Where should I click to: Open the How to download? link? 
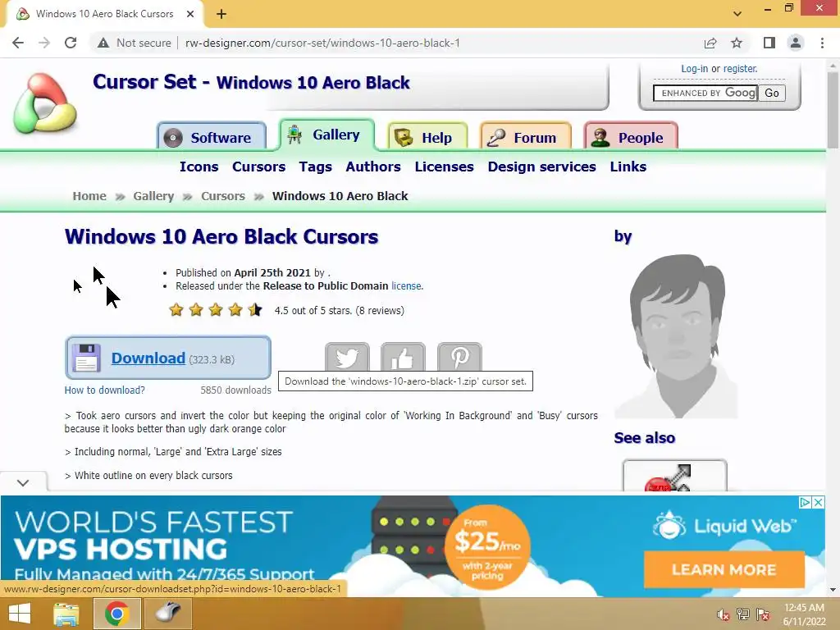point(104,390)
